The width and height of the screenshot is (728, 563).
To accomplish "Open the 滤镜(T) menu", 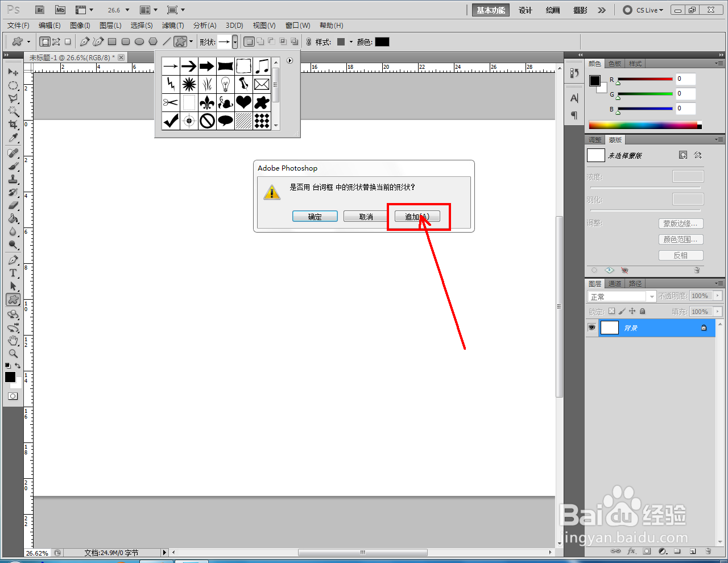I will click(173, 25).
